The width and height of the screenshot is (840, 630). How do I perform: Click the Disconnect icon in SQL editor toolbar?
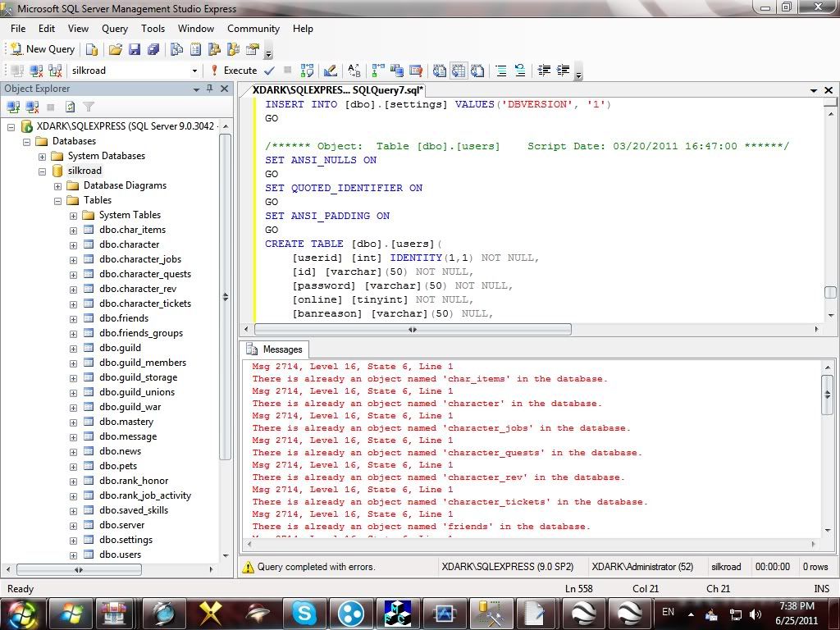coord(36,71)
